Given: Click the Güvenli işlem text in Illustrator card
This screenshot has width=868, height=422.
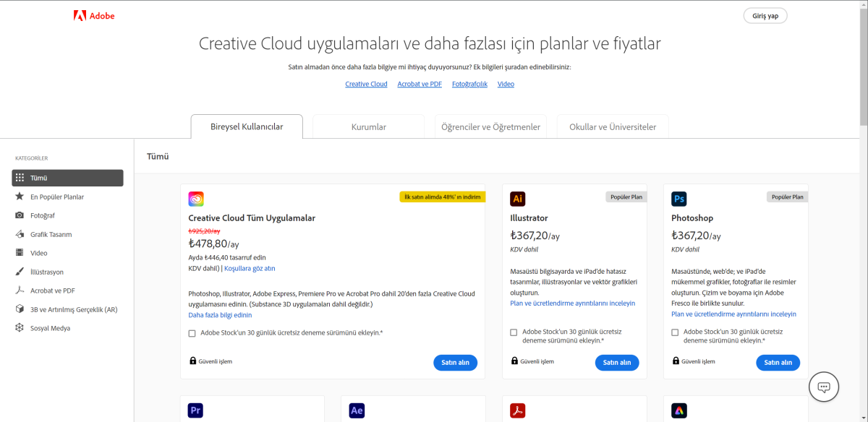Looking at the screenshot, I should 537,361.
